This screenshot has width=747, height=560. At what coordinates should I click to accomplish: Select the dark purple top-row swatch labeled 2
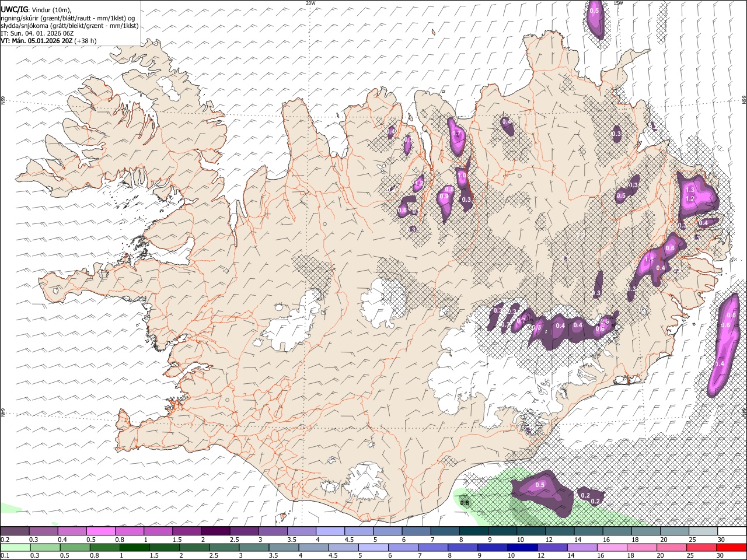(215, 531)
